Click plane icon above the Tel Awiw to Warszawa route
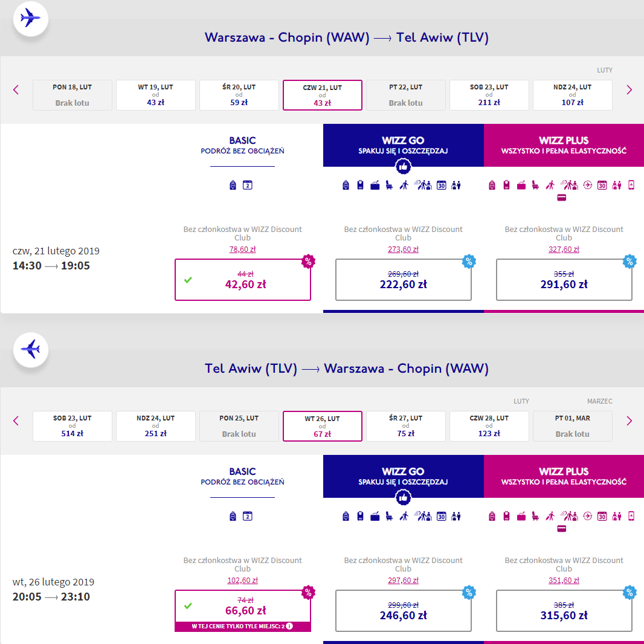This screenshot has height=644, width=644. coord(30,349)
